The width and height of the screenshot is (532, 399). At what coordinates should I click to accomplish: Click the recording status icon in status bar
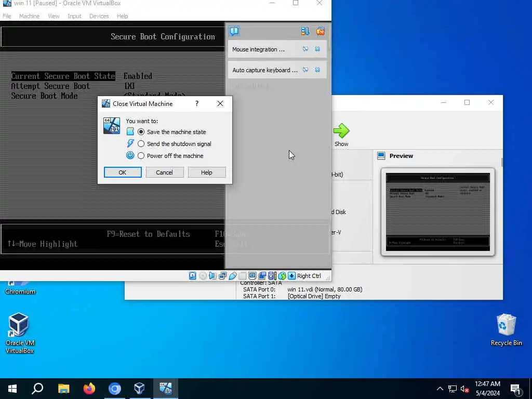262,276
